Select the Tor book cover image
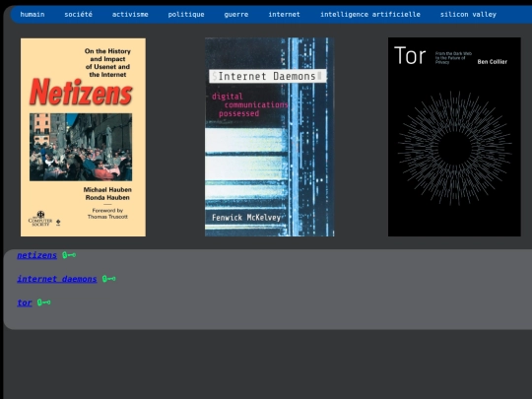The height and width of the screenshot is (399, 532). [x=454, y=137]
